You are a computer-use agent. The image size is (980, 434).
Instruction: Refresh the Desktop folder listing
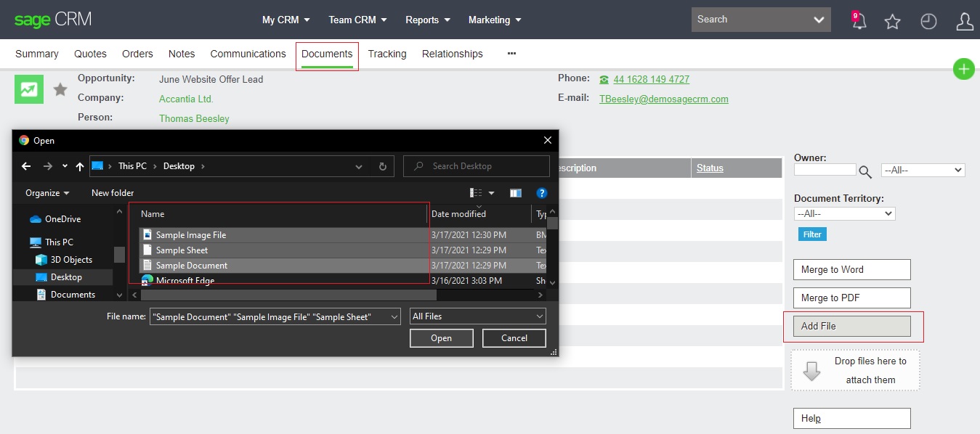click(x=383, y=165)
